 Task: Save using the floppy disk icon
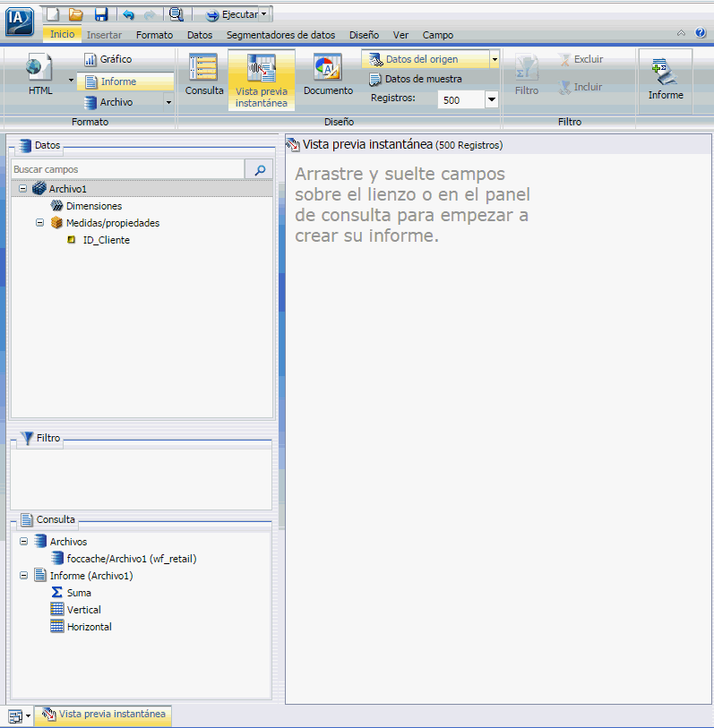coord(101,14)
